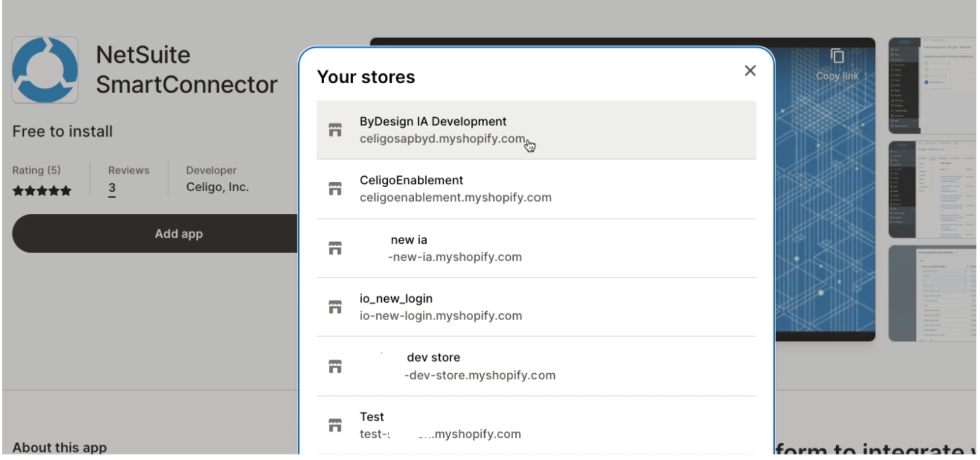980x460 pixels.
Task: Close the Your stores dialog
Action: click(x=750, y=71)
